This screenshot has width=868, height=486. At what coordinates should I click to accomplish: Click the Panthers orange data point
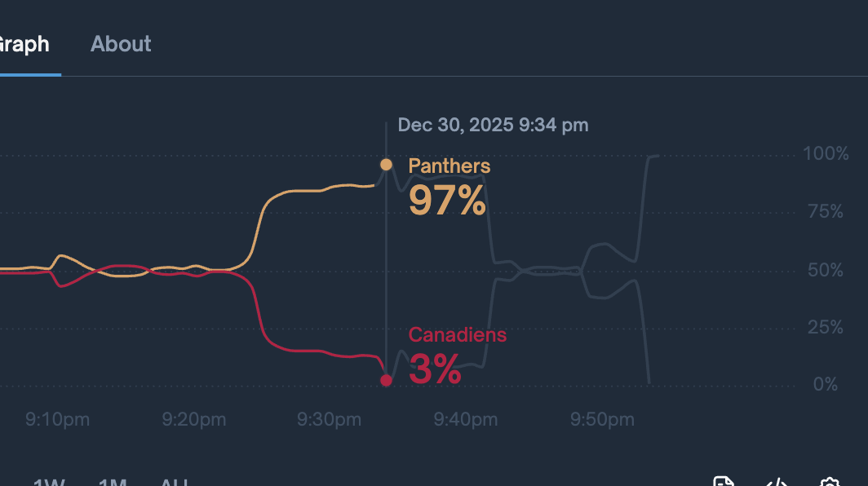(387, 165)
